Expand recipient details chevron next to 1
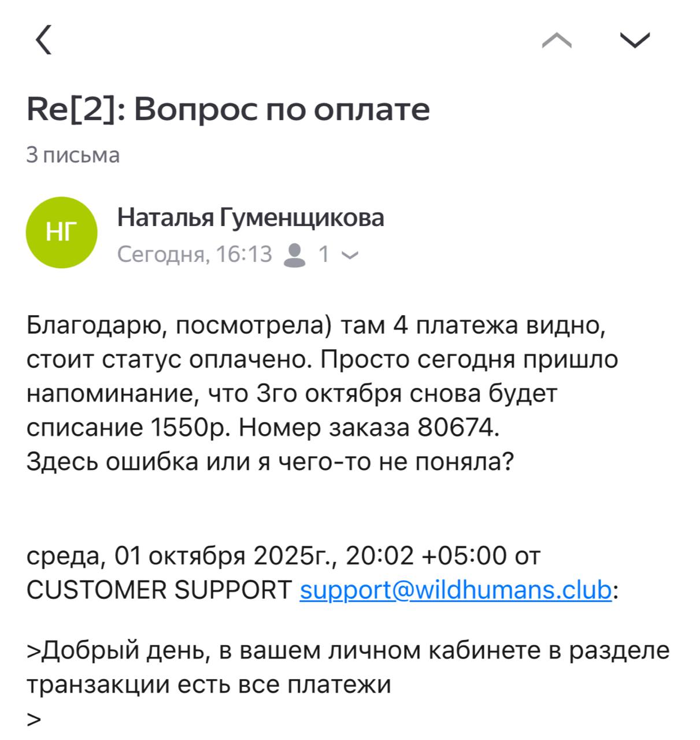The image size is (700, 740). (350, 255)
